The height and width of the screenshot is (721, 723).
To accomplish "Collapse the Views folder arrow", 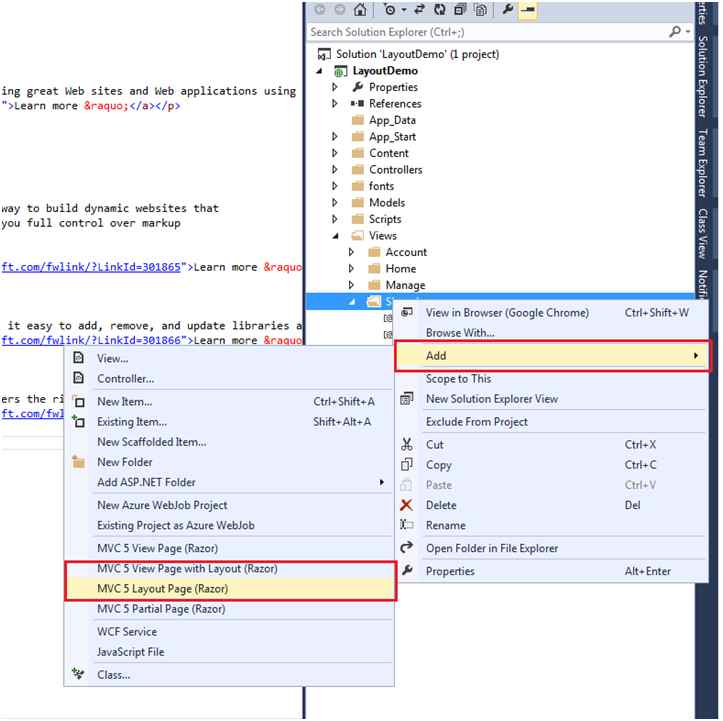I will pyautogui.click(x=336, y=236).
